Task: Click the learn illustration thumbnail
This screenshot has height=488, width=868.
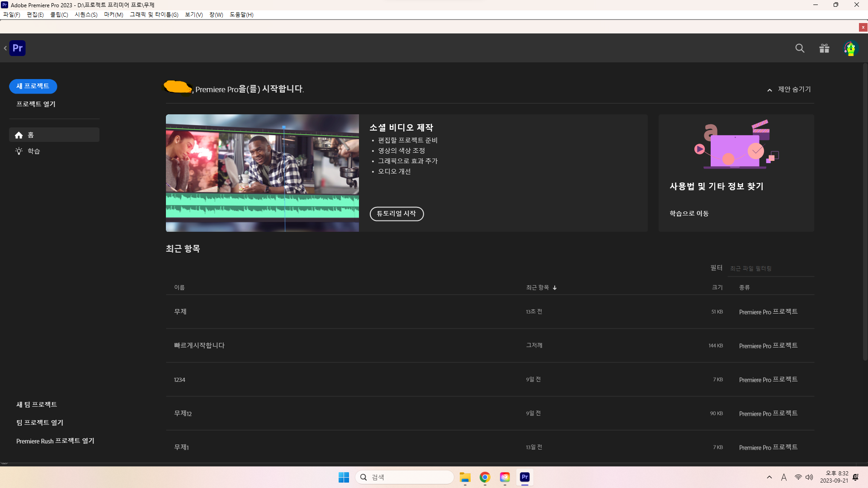Action: pos(736,145)
